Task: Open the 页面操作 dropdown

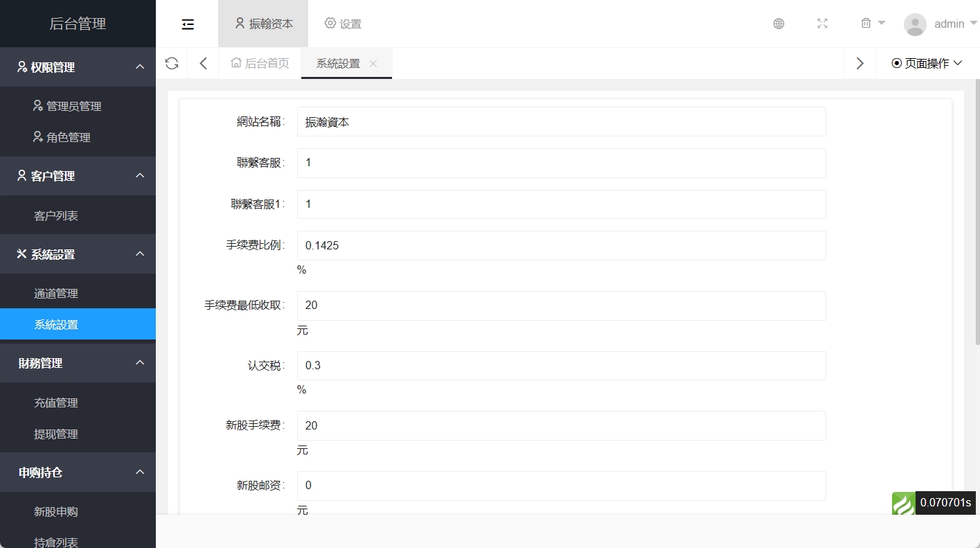Action: tap(927, 64)
